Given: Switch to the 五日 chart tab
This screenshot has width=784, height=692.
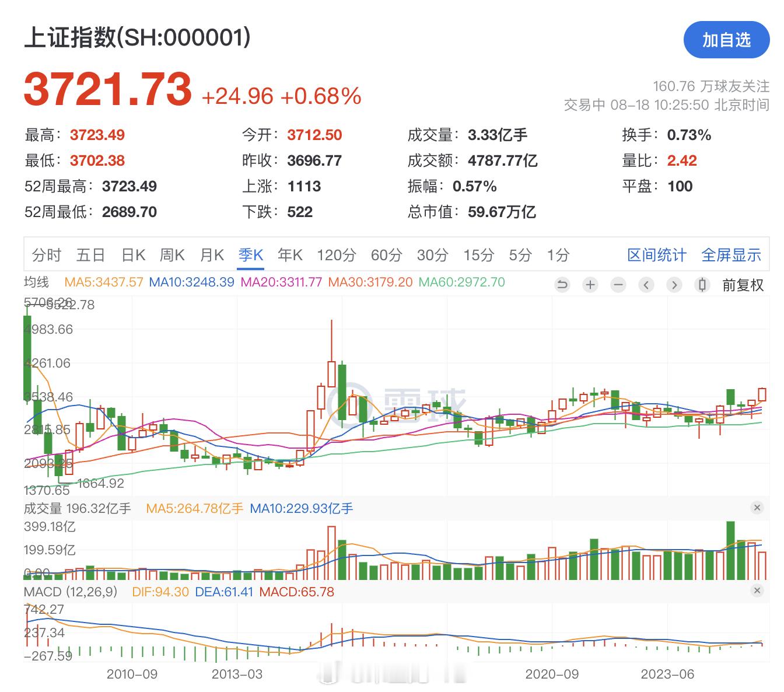Looking at the screenshot, I should tap(90, 255).
